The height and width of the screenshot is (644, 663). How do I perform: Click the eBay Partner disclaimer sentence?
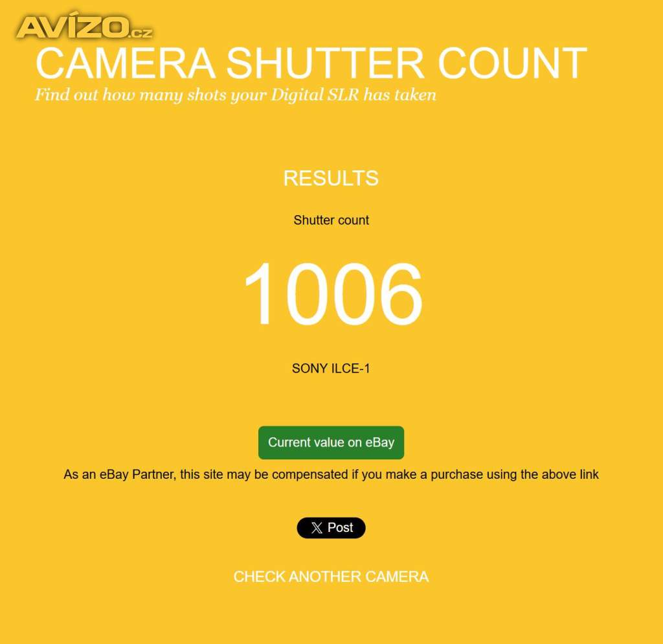331,474
